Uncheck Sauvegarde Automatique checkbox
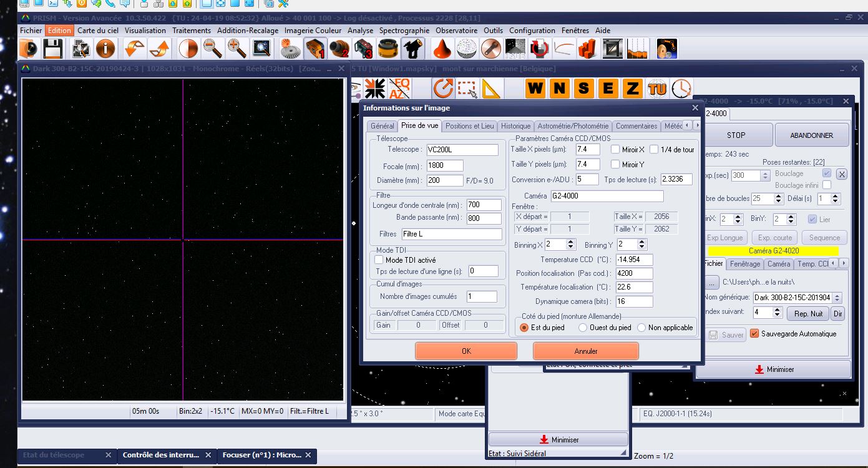 point(754,334)
